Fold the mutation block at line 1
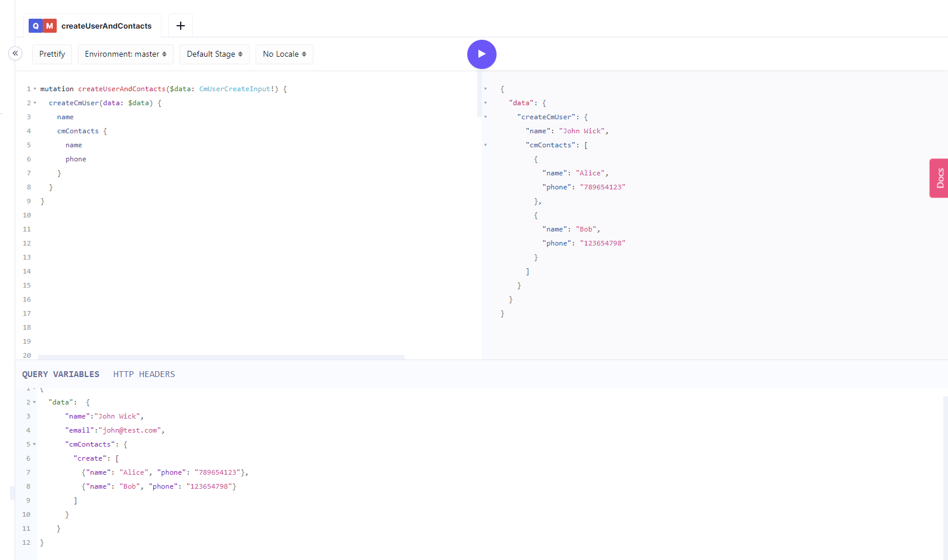This screenshot has width=948, height=560. [x=35, y=89]
